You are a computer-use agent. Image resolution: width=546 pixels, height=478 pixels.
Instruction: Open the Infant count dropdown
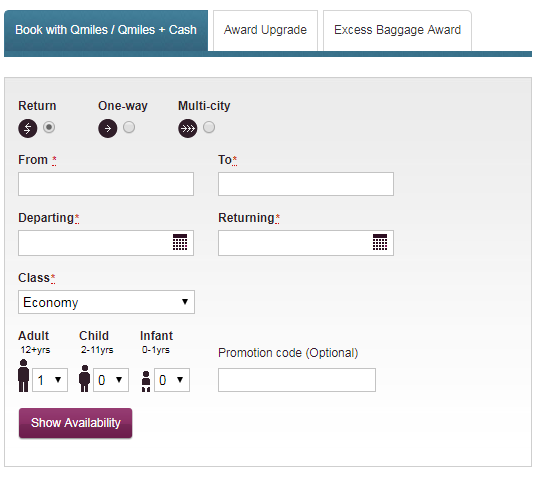(x=172, y=380)
